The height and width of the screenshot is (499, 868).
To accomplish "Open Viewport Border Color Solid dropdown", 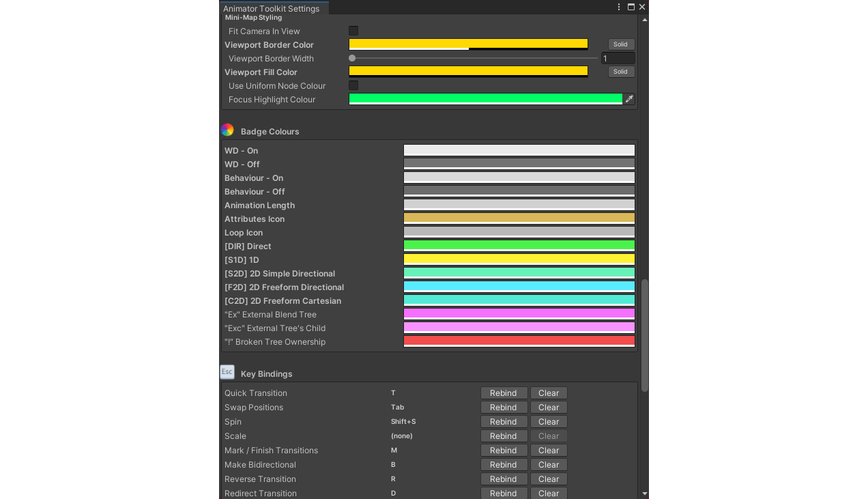I will tap(621, 44).
